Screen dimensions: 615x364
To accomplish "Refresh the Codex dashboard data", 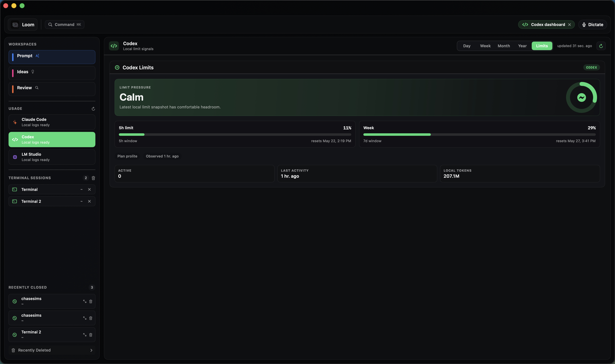I will pyautogui.click(x=601, y=46).
